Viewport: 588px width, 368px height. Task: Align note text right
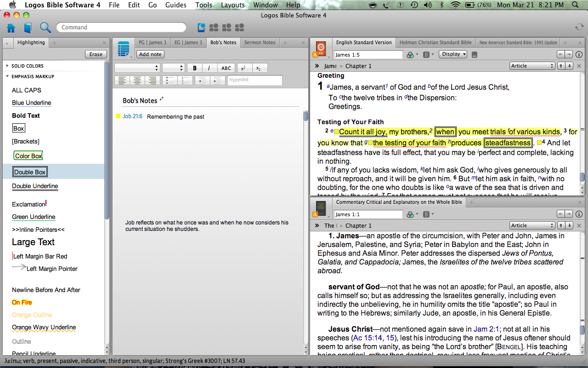point(152,80)
